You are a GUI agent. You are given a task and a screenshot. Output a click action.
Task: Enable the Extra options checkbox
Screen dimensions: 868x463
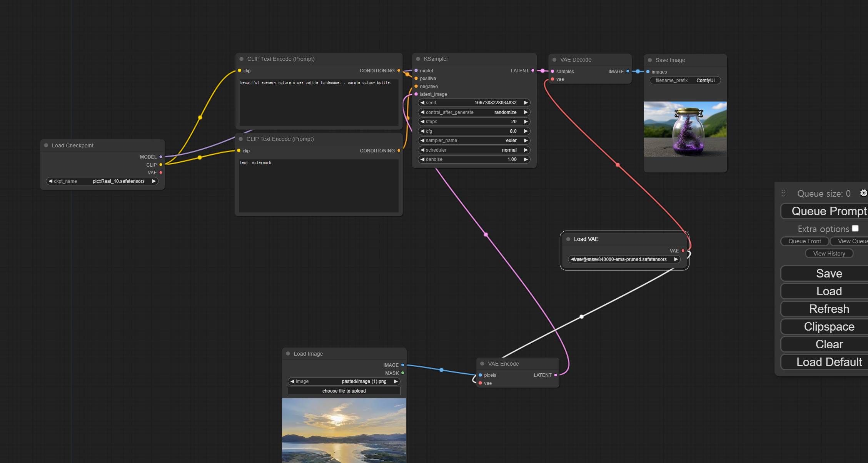855,228
